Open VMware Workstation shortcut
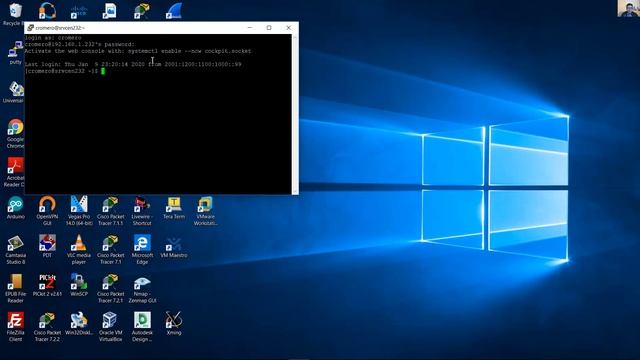 205,211
